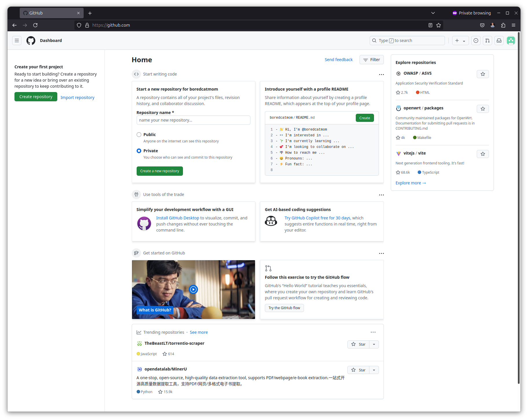The height and width of the screenshot is (420, 528).
Task: Open the vitejs / vite repository link
Action: pos(415,153)
